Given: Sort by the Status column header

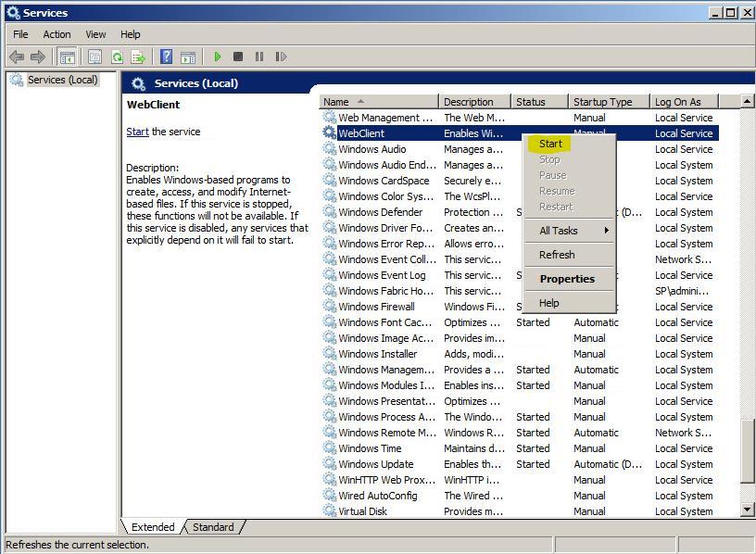Looking at the screenshot, I should [539, 102].
